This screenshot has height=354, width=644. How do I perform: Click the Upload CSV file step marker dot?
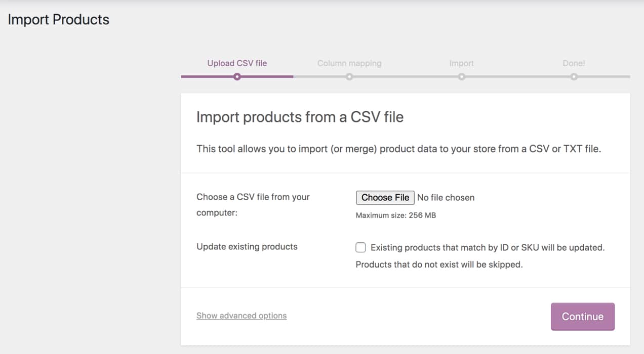point(237,77)
